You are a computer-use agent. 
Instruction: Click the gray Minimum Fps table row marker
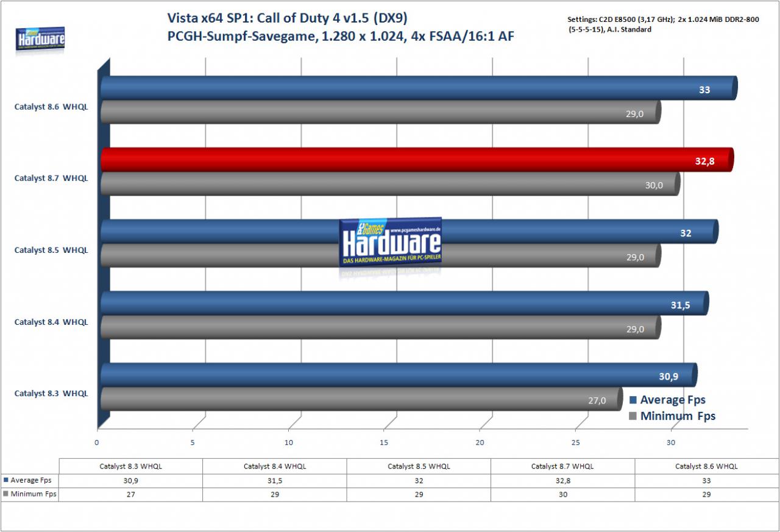[6, 494]
